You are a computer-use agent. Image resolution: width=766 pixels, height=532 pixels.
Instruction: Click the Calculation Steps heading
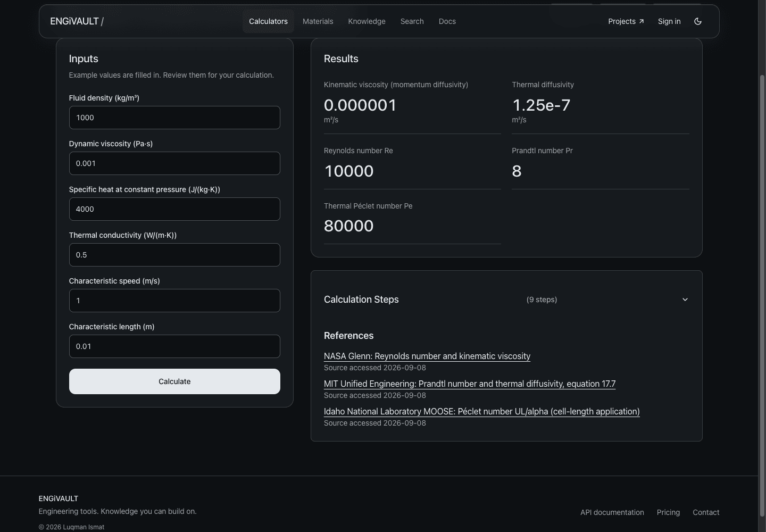coord(361,300)
